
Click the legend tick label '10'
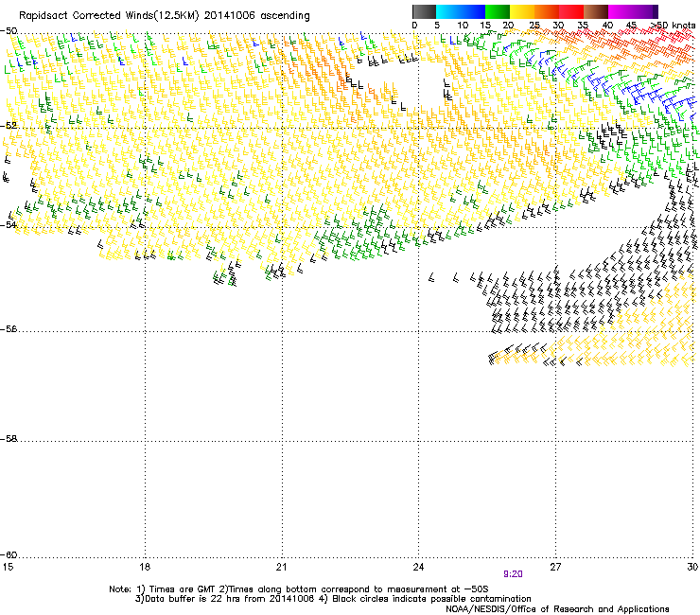click(463, 26)
